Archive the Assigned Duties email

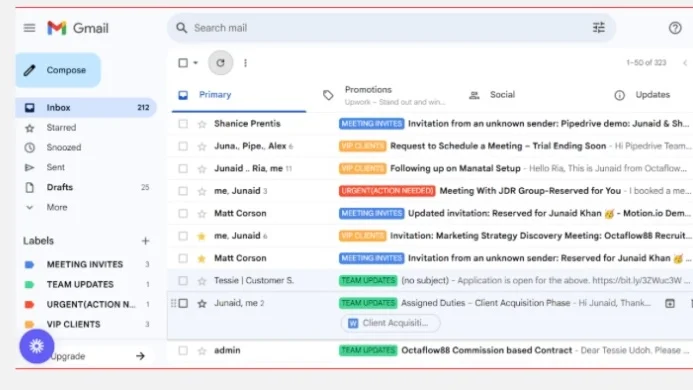point(670,303)
